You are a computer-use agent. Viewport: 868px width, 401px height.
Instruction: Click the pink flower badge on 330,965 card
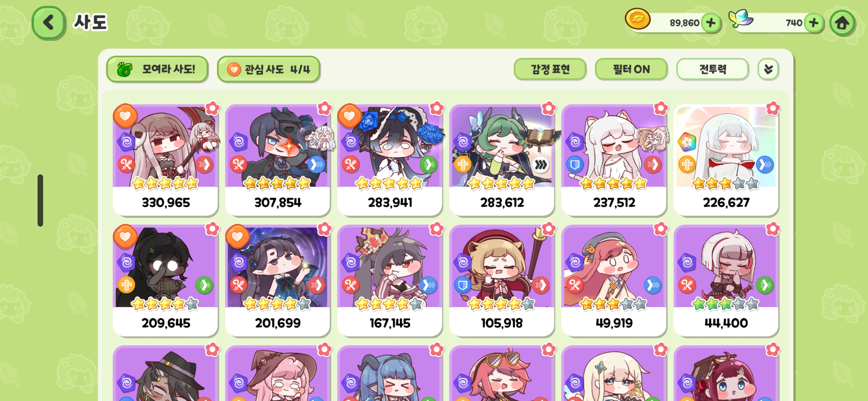[212, 109]
